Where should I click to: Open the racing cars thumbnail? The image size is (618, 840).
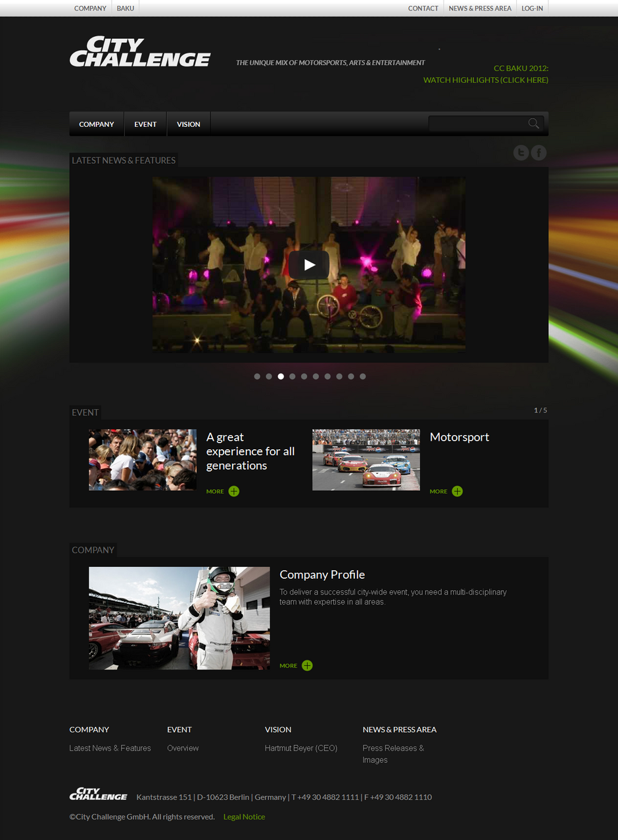point(366,460)
